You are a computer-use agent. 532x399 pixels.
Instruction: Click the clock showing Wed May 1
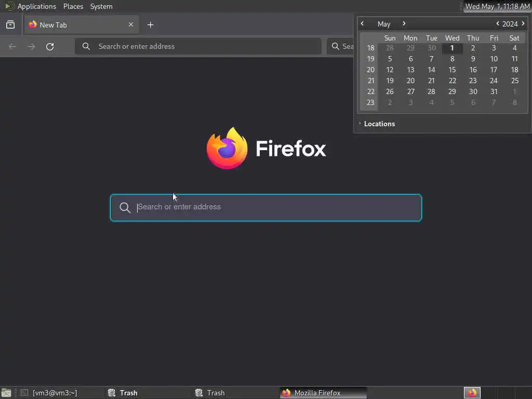tap(497, 6)
